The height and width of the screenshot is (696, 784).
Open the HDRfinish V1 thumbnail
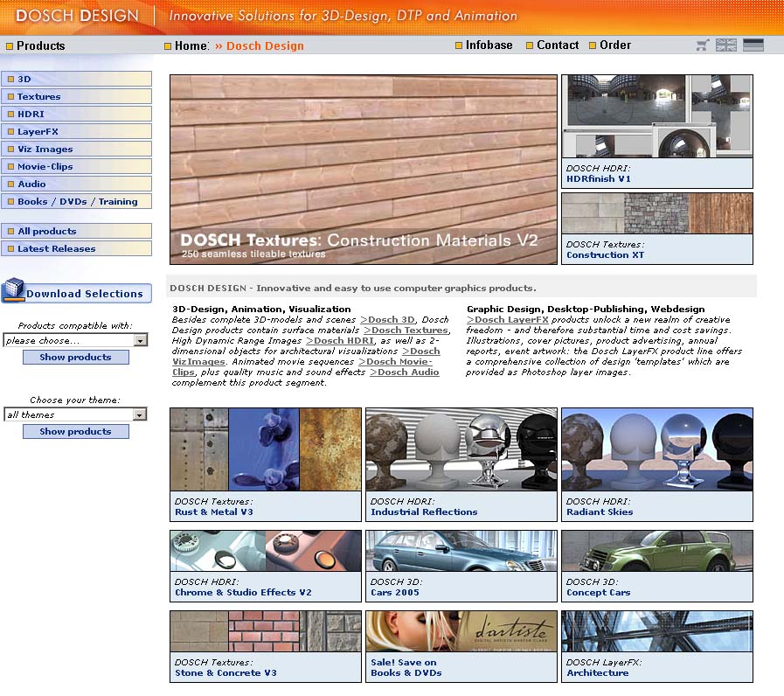(x=657, y=116)
